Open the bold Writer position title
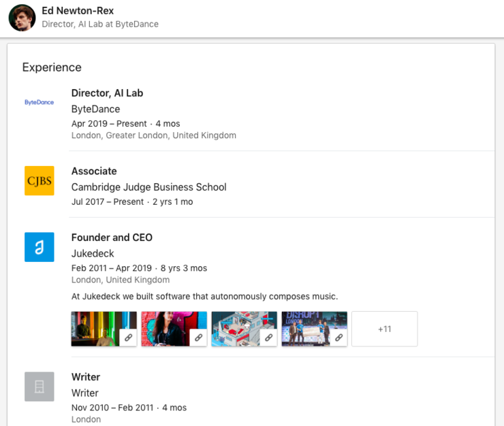 (86, 377)
